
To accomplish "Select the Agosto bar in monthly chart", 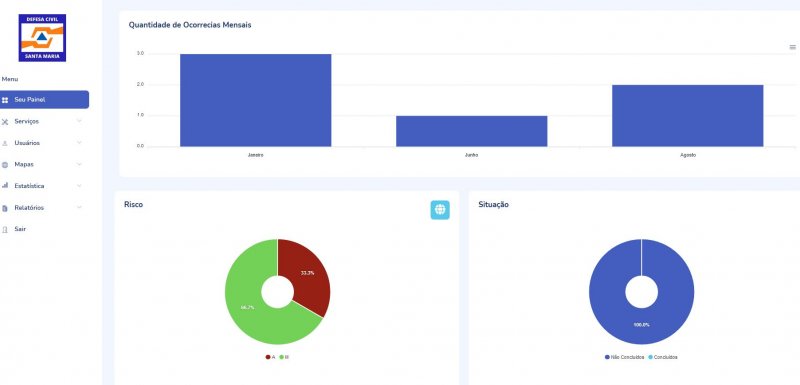I will click(x=688, y=116).
